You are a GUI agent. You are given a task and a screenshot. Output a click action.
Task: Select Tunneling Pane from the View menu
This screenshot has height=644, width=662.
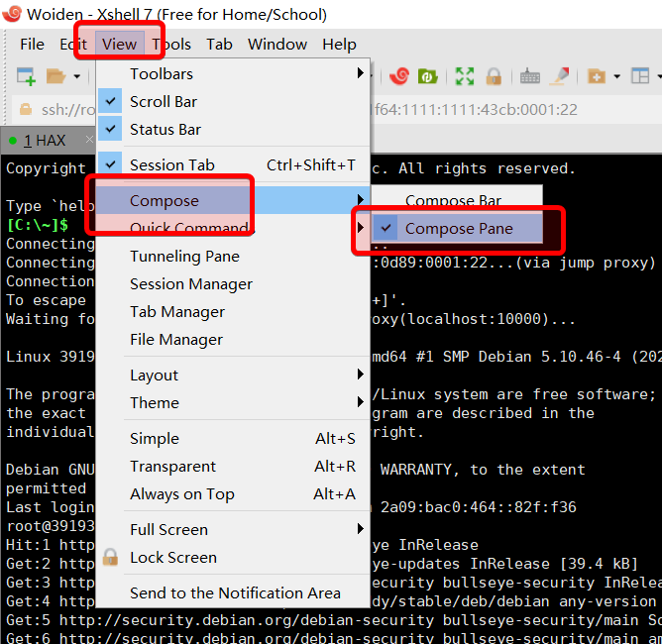(184, 257)
